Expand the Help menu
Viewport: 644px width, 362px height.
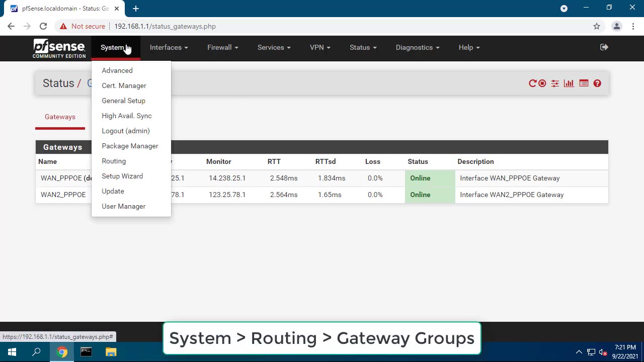click(469, 47)
